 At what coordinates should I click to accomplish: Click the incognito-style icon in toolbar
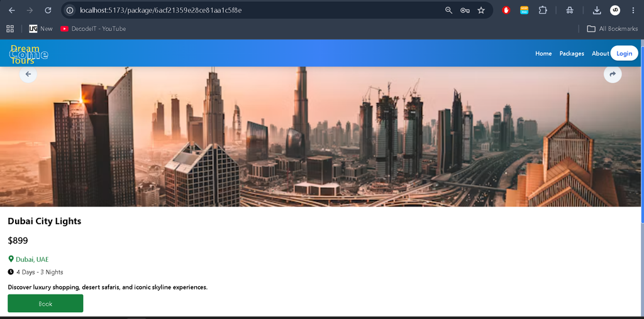pyautogui.click(x=569, y=10)
